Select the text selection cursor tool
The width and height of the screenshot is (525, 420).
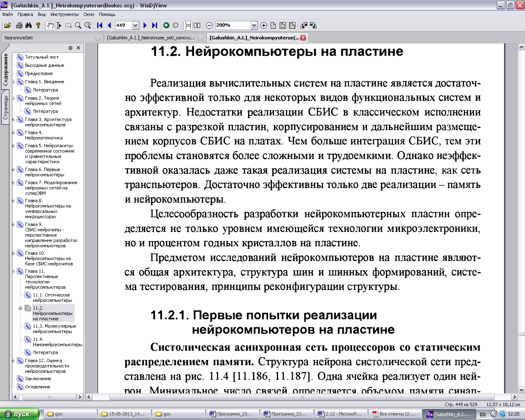[x=59, y=25]
